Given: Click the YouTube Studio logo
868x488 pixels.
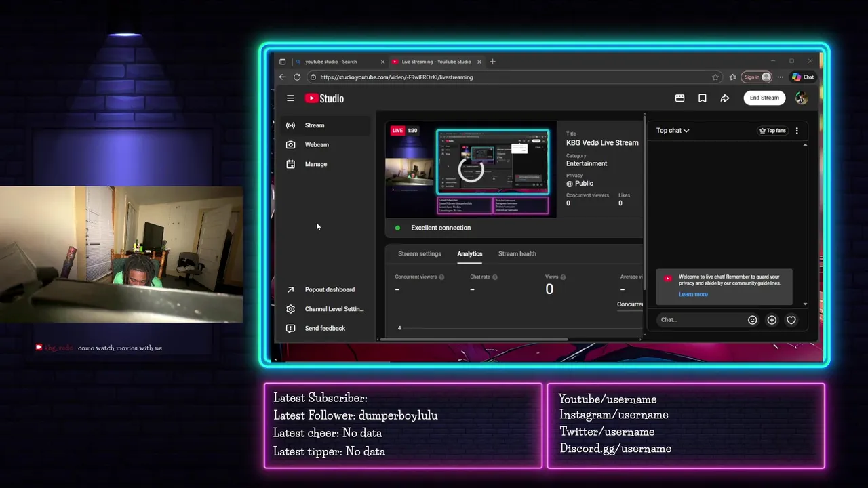Looking at the screenshot, I should pos(324,98).
